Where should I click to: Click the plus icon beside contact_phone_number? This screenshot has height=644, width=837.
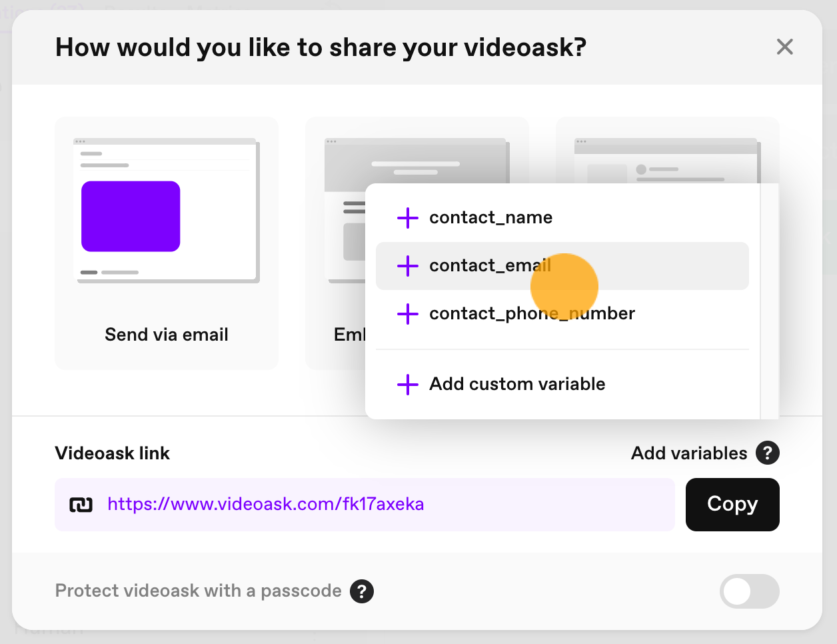tap(407, 314)
